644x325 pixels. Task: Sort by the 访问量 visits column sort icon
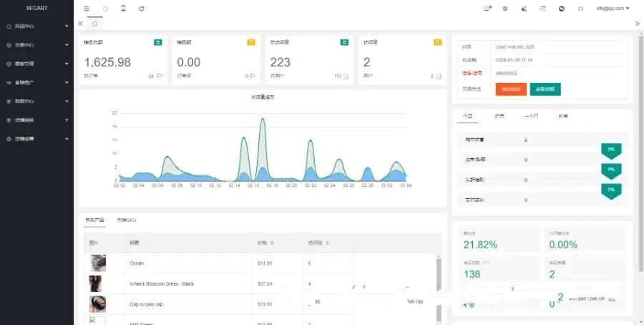[327, 243]
